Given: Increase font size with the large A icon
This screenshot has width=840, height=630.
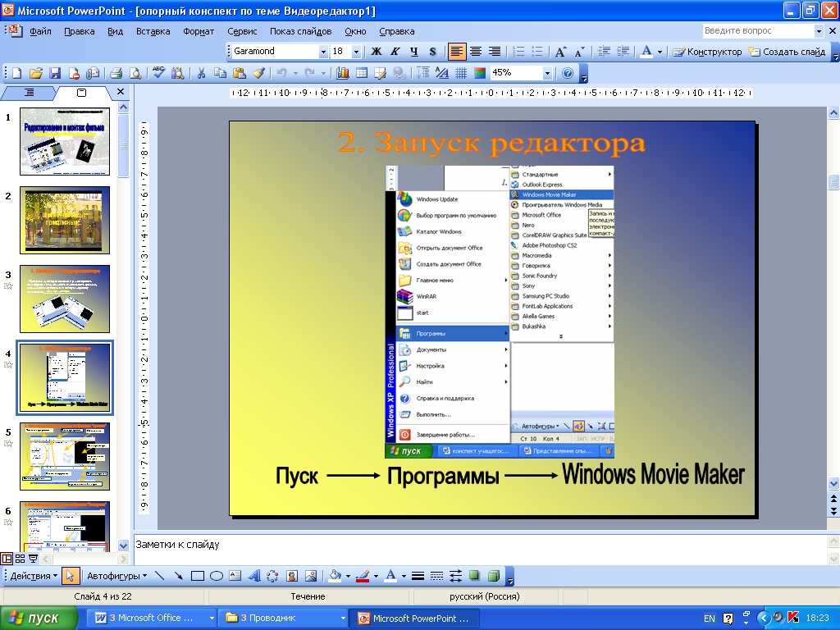Looking at the screenshot, I should coord(560,52).
